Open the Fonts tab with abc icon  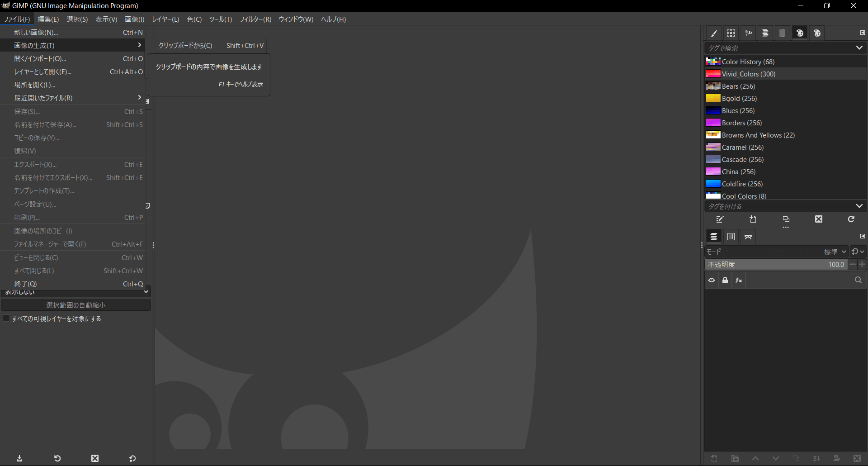click(748, 33)
